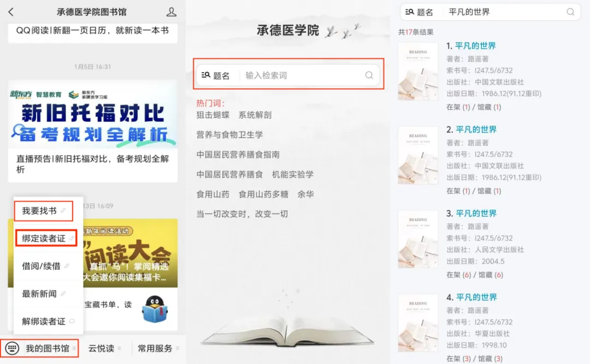Image resolution: width=590 pixels, height=364 pixels.
Task: Open the first 平凡的世界 result title
Action: [475, 46]
